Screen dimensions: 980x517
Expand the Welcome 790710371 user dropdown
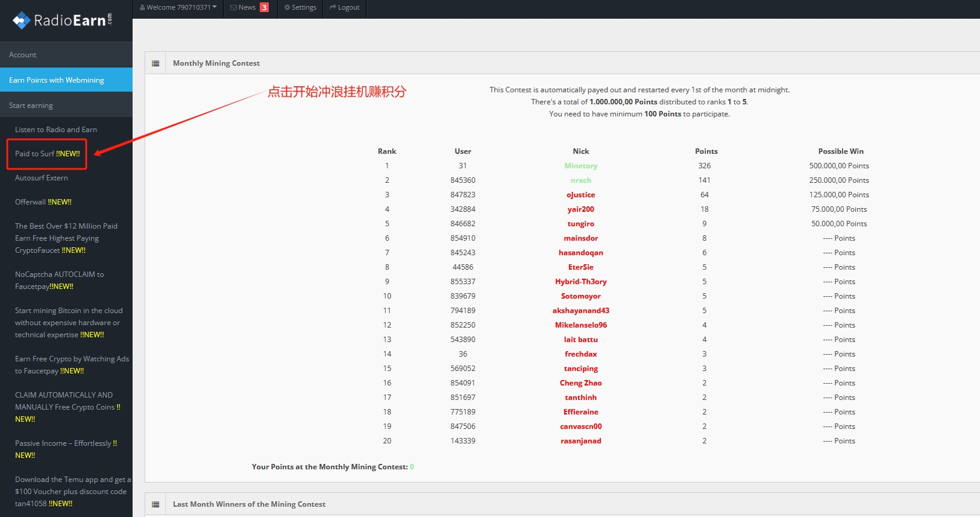click(178, 7)
